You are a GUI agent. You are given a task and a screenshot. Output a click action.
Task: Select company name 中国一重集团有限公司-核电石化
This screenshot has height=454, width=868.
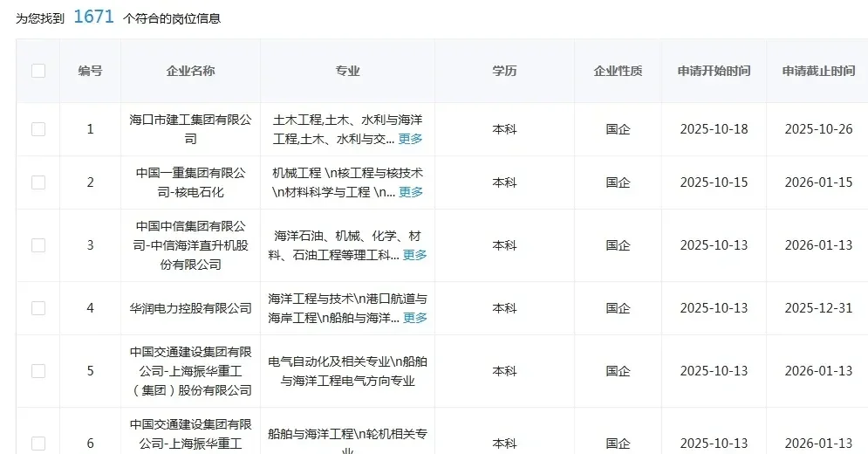tap(190, 182)
